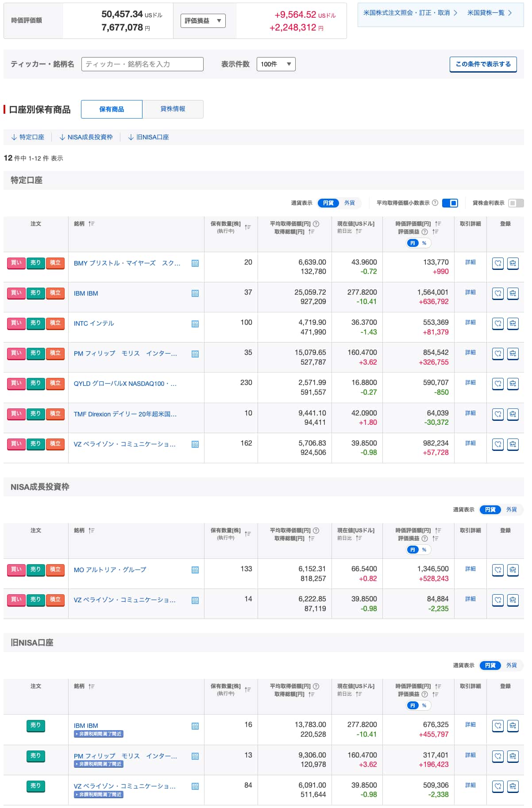532x808 pixels.
Task: Add BMY to favorites with heart icon
Action: (497, 264)
